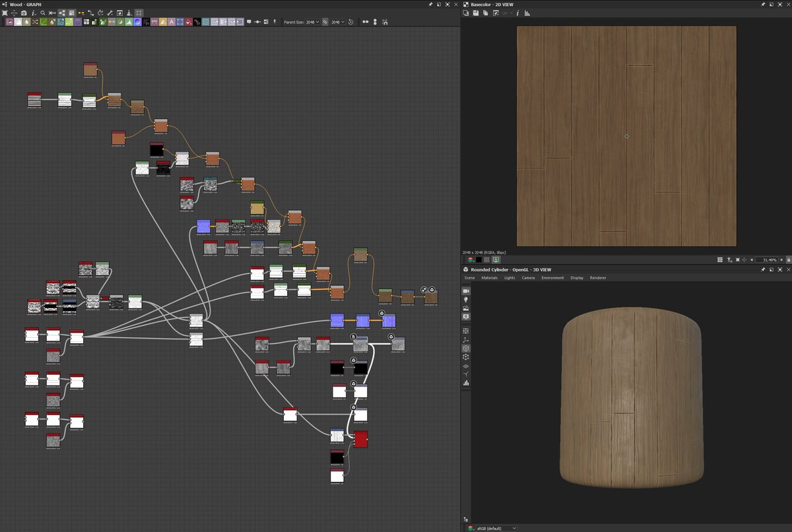Open the histogram in the 2D view toolbar
792x532 pixels.
coord(527,13)
